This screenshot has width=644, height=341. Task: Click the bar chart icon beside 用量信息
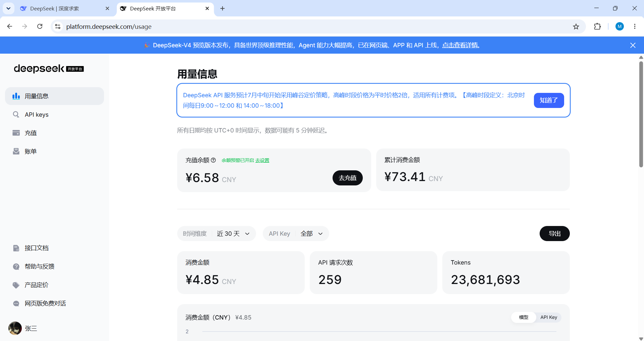16,96
